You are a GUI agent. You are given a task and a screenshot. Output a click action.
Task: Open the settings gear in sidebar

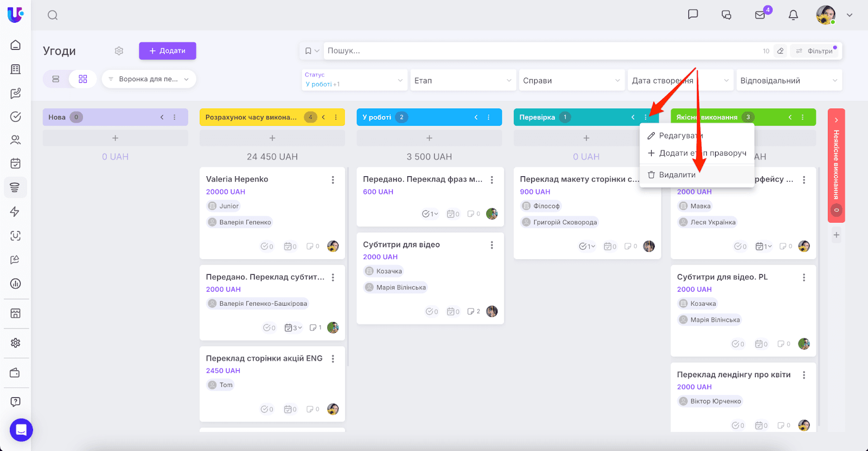coord(16,343)
